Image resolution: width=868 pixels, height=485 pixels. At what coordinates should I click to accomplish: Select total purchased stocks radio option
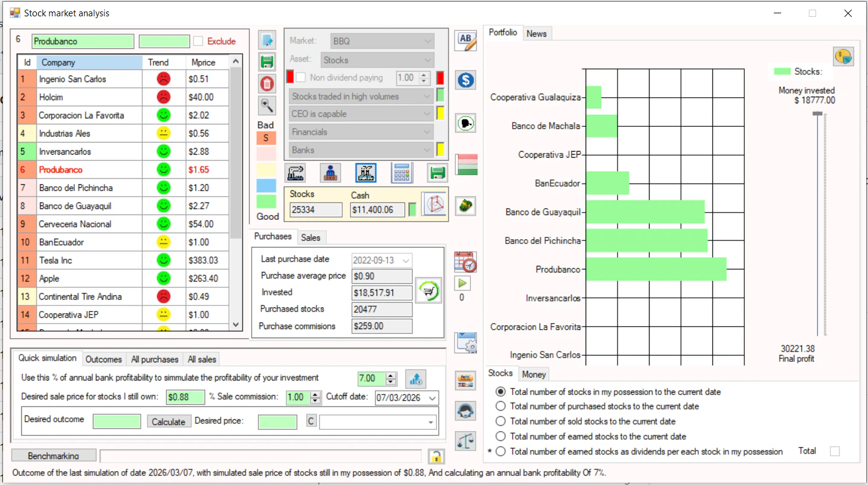(500, 406)
